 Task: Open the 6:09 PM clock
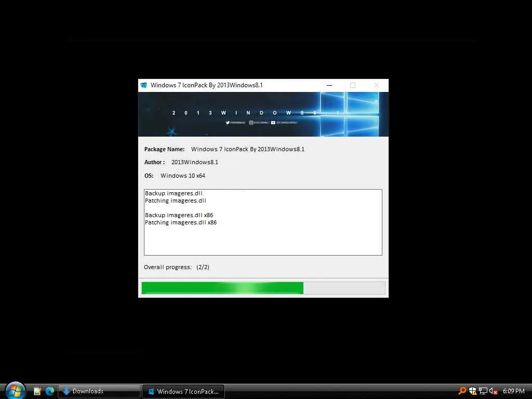[x=514, y=391]
